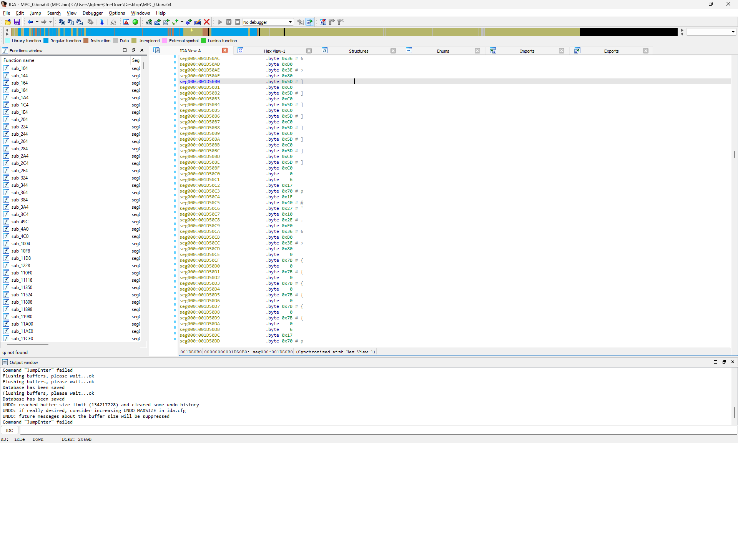Open the File menu
This screenshot has width=738, height=560.
[7, 13]
